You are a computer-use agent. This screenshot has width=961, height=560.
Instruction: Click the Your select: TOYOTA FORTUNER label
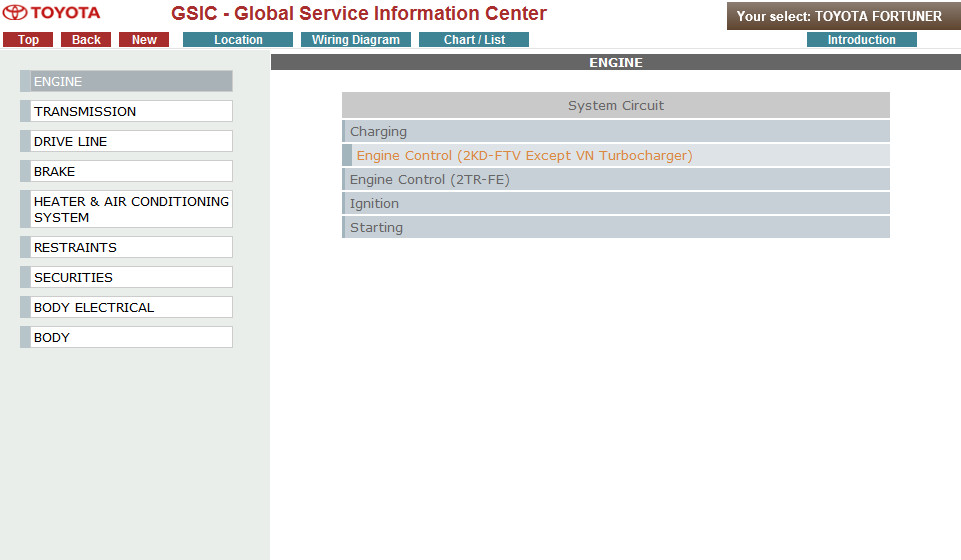tap(844, 17)
